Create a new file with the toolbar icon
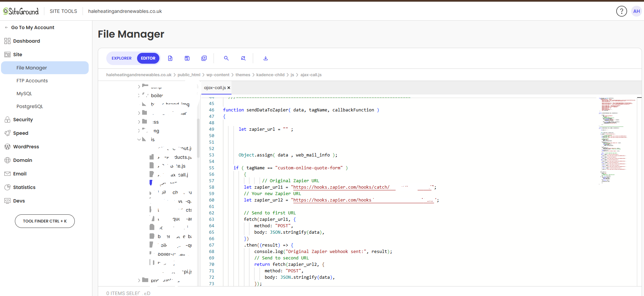Screen dimensions: 644x296 (170, 58)
